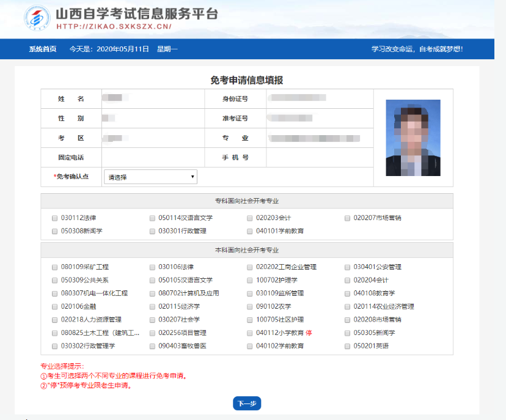Click the 山西自学考试信息服务平台 site title
Image resolution: width=506 pixels, height=420 pixels.
(137, 14)
